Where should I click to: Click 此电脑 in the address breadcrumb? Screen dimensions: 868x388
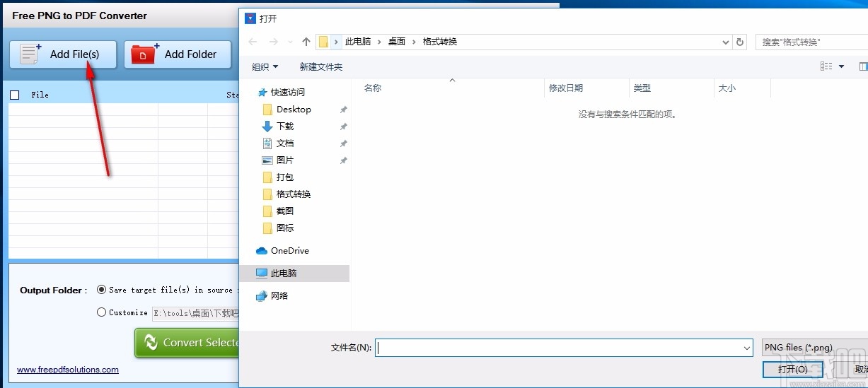358,42
